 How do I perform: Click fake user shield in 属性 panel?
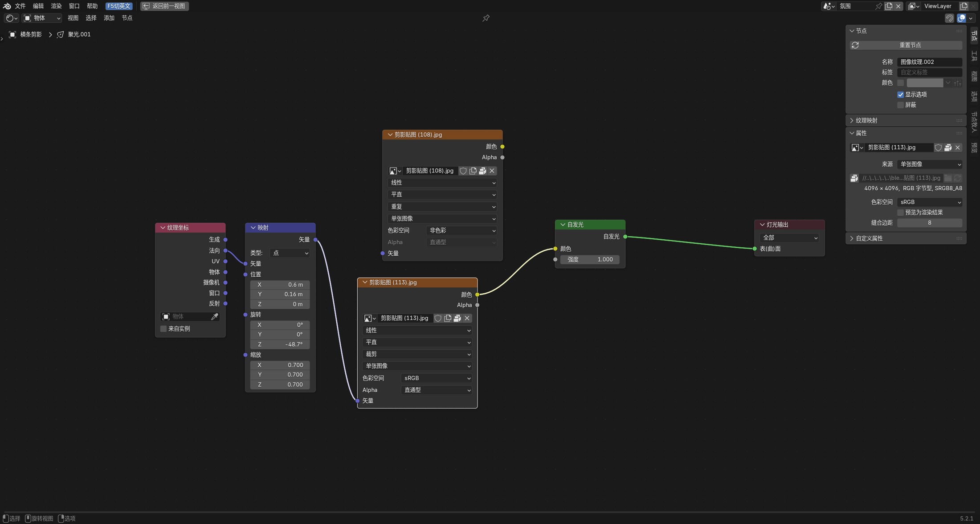(x=938, y=147)
